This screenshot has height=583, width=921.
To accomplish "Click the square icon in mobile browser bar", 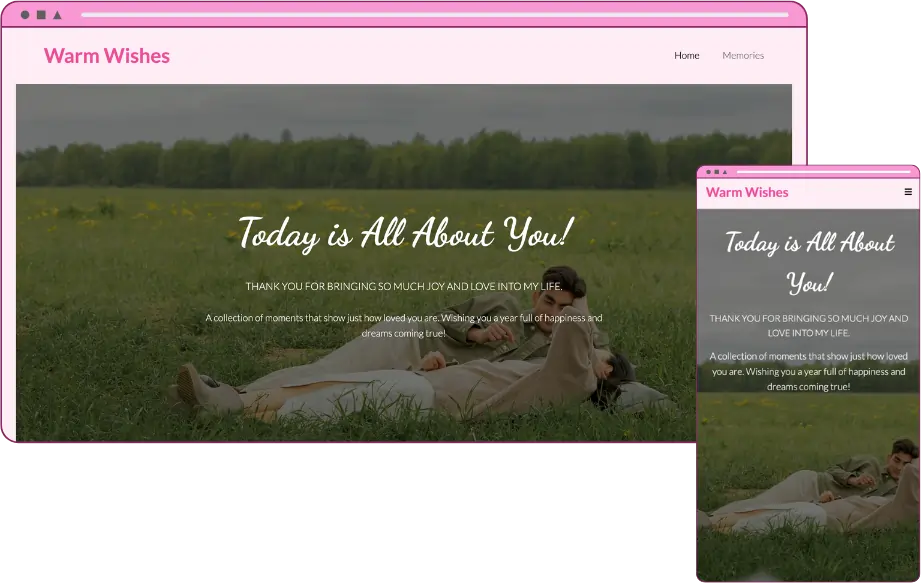I will click(x=716, y=172).
